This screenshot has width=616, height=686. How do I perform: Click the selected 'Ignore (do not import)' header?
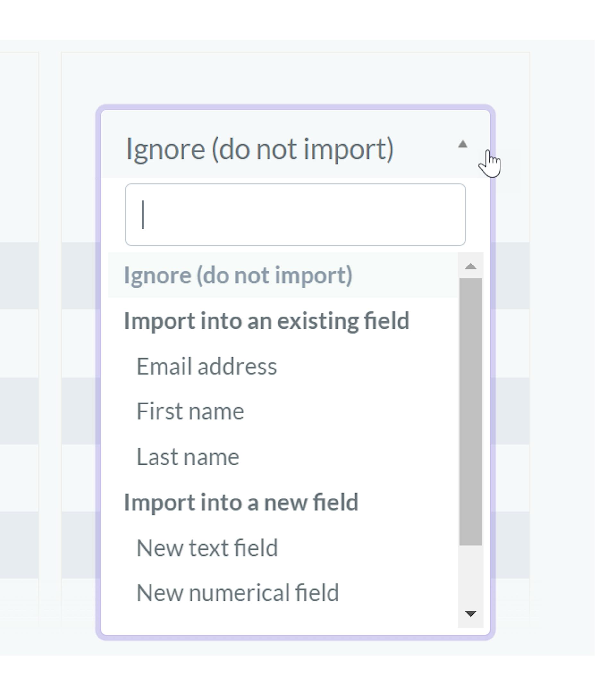click(260, 149)
